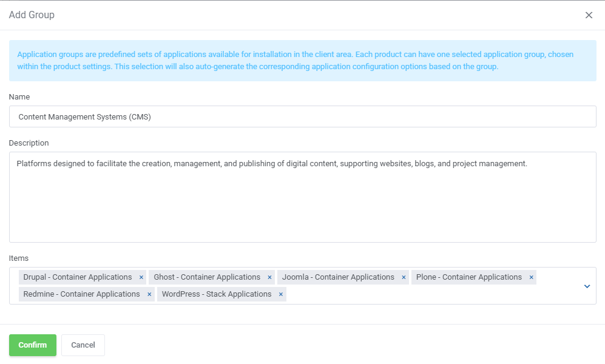Select the Joomla - Container Applications label

tap(338, 277)
